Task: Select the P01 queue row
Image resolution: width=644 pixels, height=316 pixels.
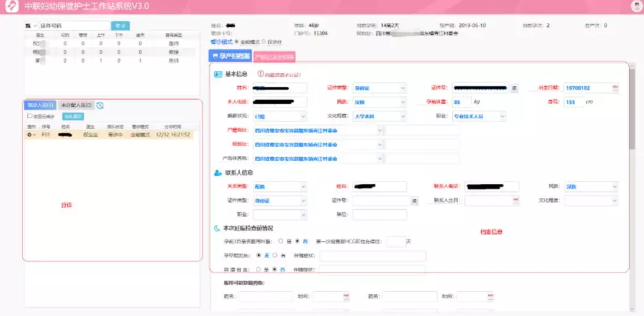Action: 109,135
